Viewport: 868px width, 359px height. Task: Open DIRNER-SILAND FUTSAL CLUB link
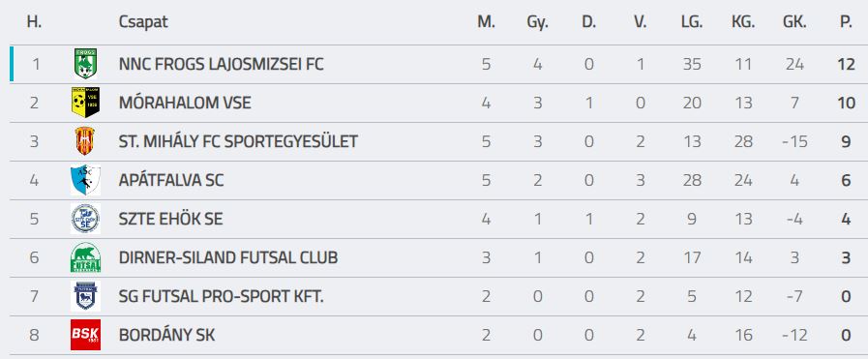coord(228,257)
